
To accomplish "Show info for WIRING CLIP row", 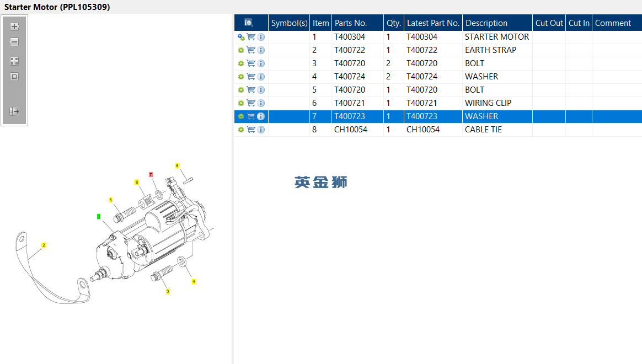I will 261,103.
